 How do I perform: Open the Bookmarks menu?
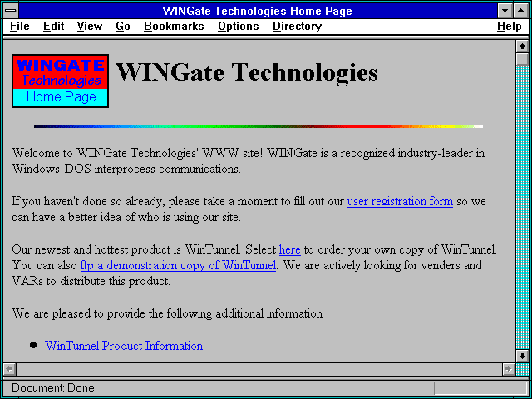coord(174,27)
